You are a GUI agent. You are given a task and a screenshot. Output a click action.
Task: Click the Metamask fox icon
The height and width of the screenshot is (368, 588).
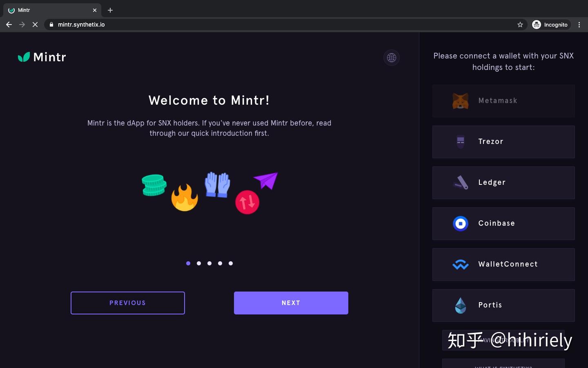click(461, 101)
